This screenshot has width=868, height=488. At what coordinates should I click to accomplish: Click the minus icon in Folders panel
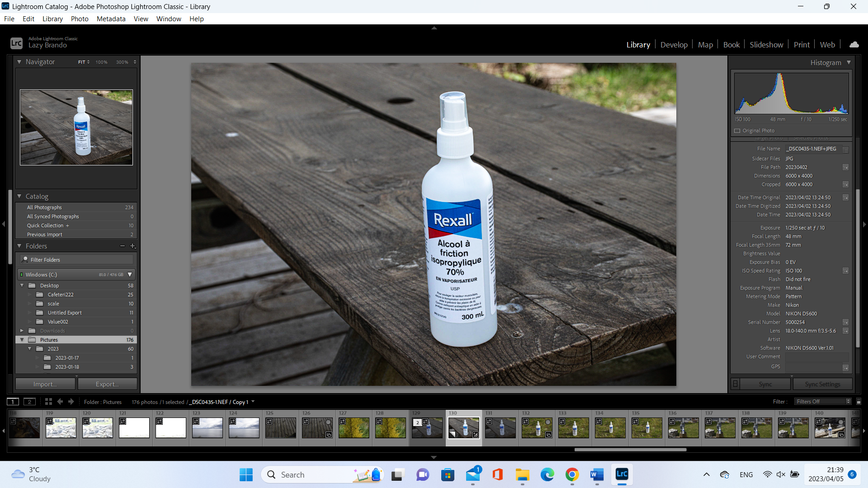point(122,246)
